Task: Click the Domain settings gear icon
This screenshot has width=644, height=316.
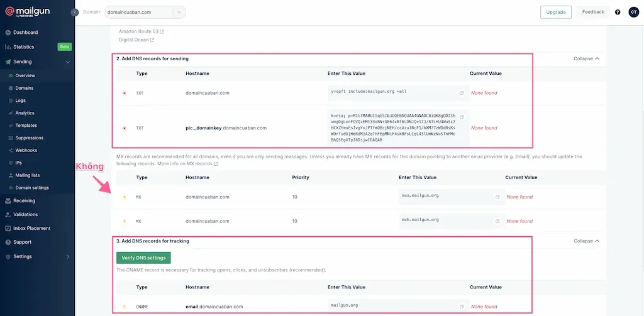Action: [x=11, y=188]
